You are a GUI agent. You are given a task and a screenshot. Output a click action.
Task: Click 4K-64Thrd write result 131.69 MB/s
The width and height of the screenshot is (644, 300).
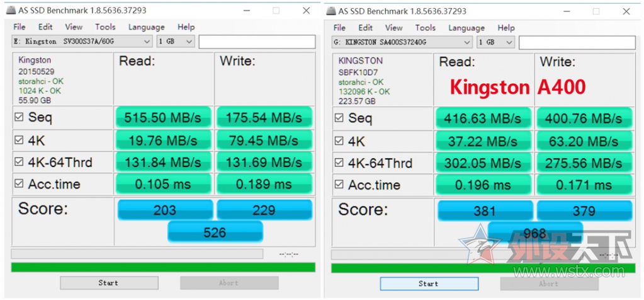click(264, 163)
